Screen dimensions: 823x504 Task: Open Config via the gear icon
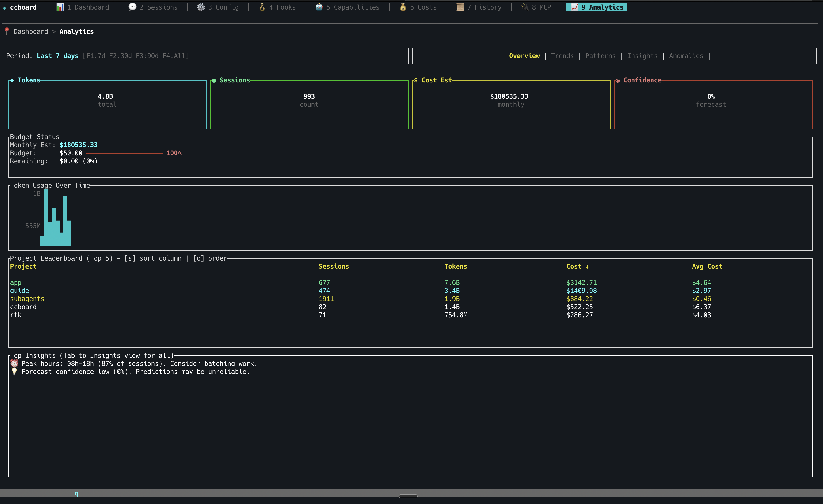(x=201, y=7)
